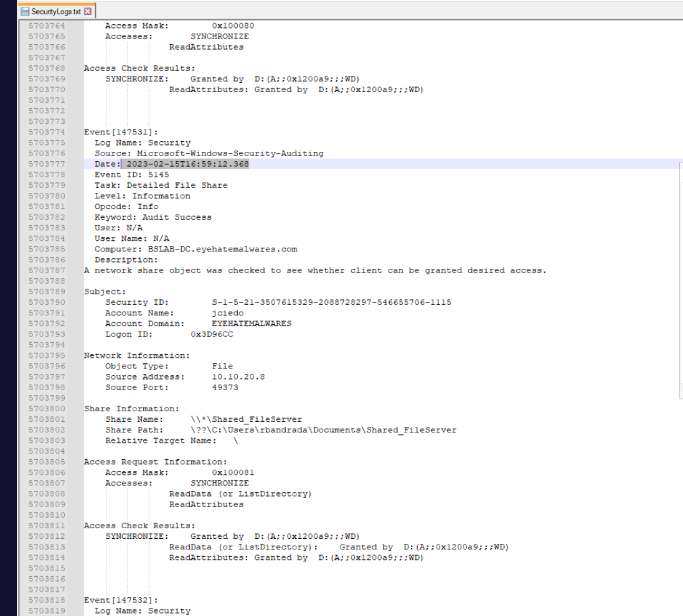Click the Source Address 10.10.20.8

click(238, 376)
